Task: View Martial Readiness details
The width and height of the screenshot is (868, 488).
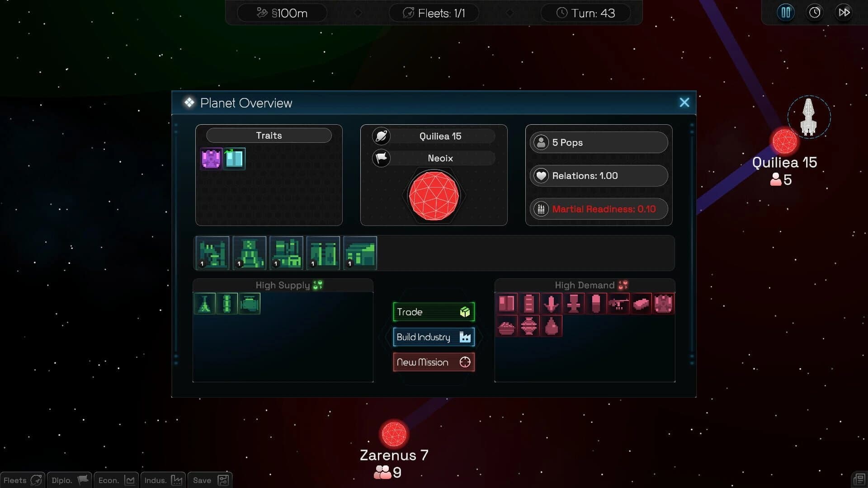Action: click(598, 209)
